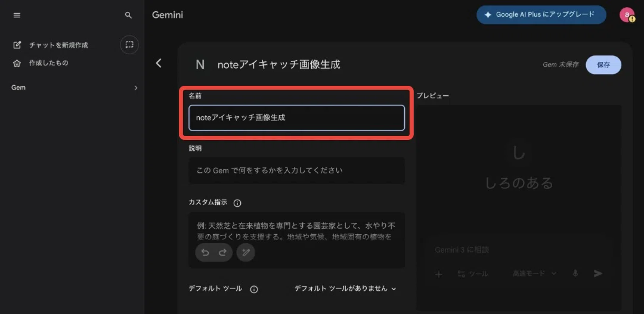644x314 pixels.
Task: Click the N Gem avatar
Action: [x=200, y=64]
